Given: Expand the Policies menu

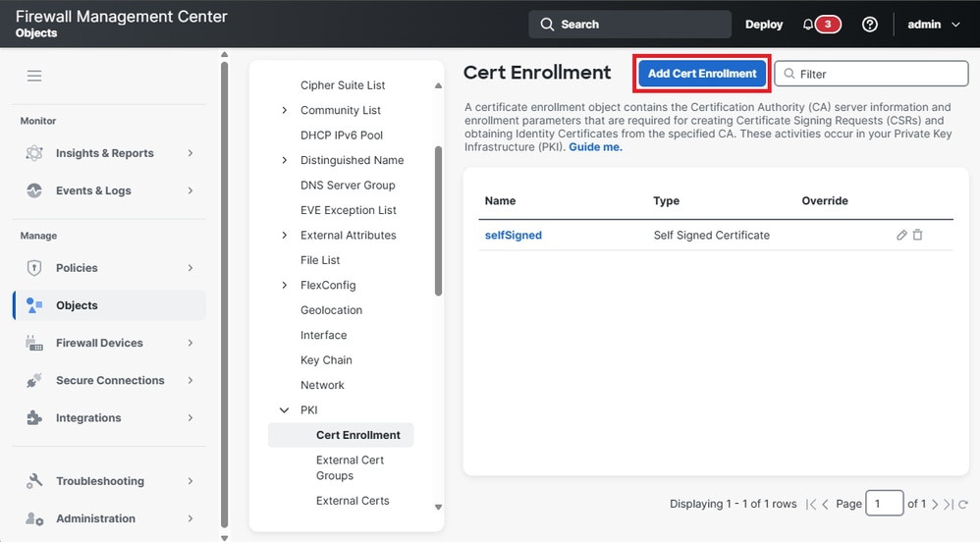Looking at the screenshot, I should coord(108,268).
